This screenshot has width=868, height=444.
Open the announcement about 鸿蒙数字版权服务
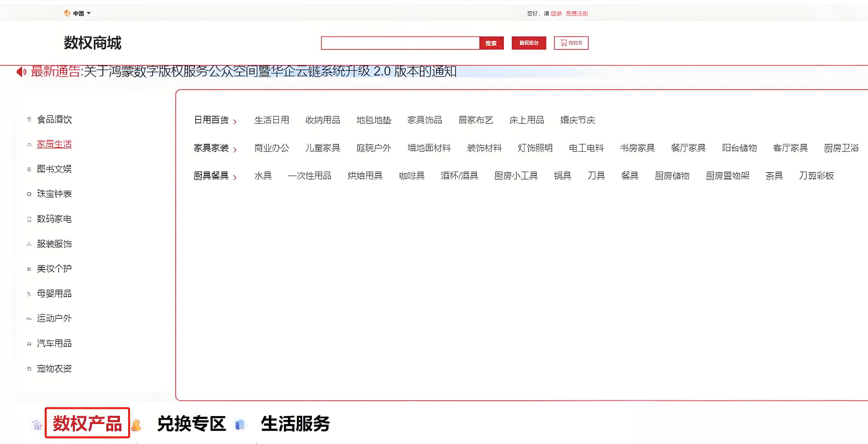270,71
